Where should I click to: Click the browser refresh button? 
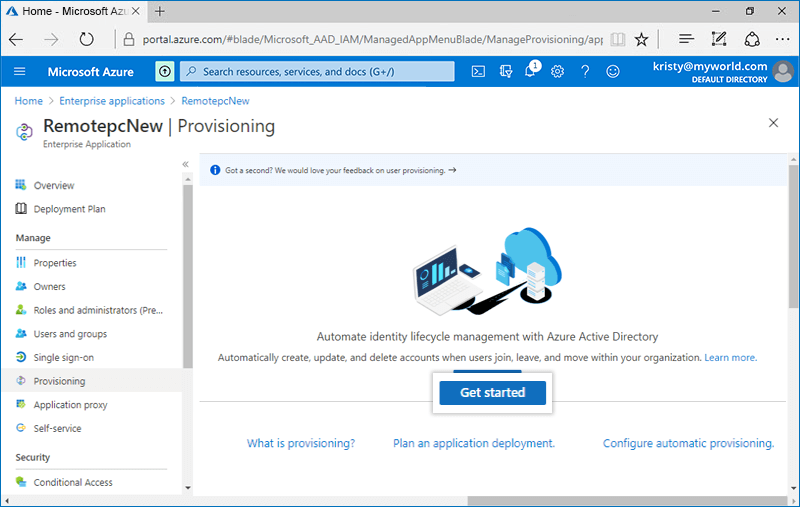tap(87, 40)
